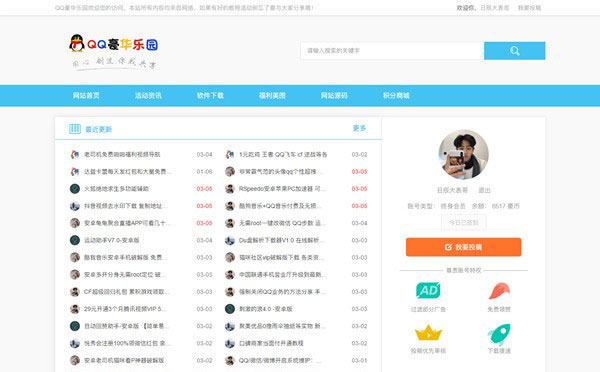Open post 刺激的浪4.0-安卓版
The image size is (600, 372).
pyautogui.click(x=266, y=309)
